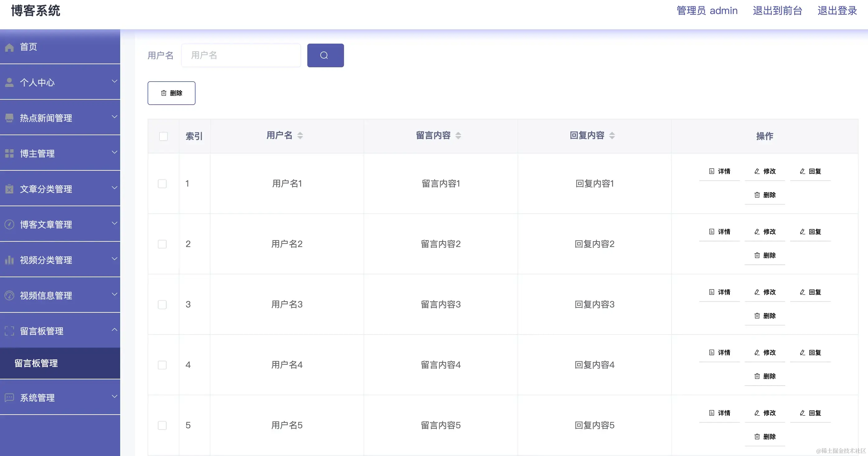Focus the 用户名 search input field
The height and width of the screenshot is (456, 868).
pyautogui.click(x=241, y=55)
